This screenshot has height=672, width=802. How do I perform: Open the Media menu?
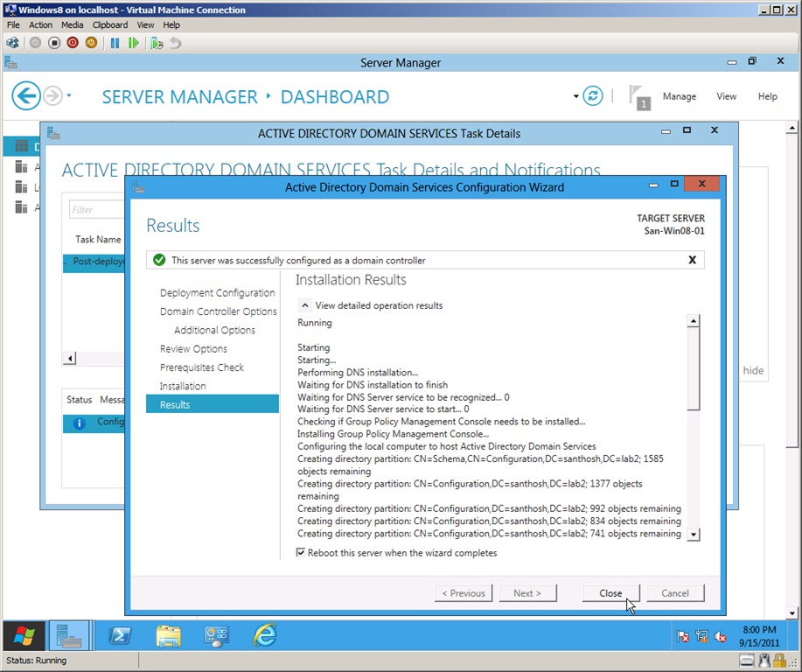click(x=72, y=24)
